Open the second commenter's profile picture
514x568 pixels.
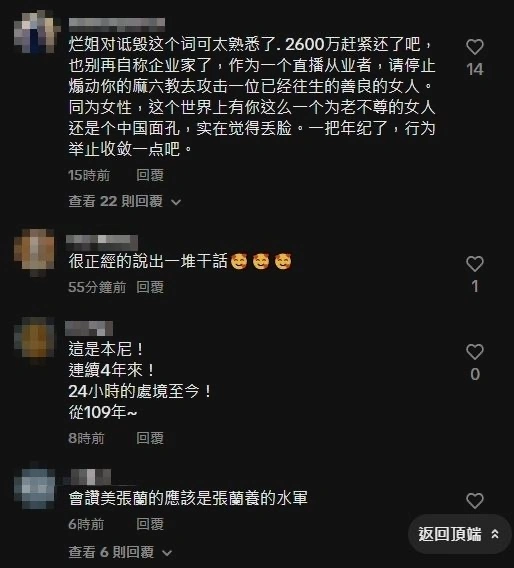tap(34, 252)
